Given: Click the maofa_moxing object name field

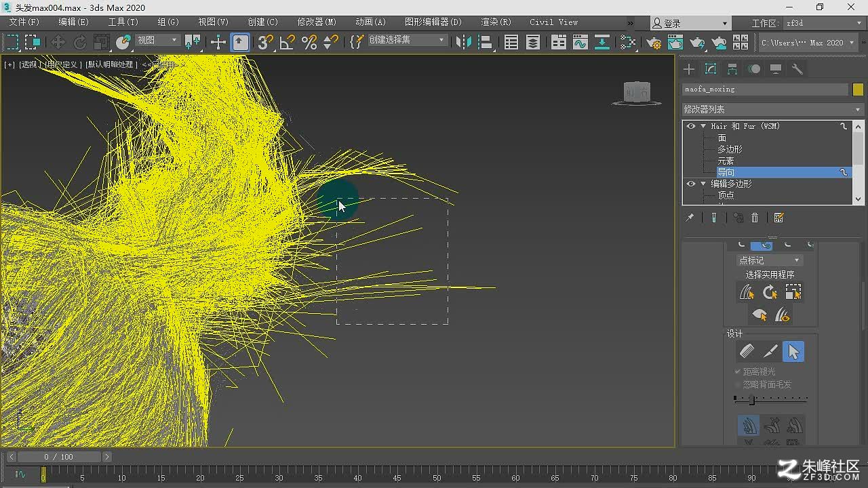Looking at the screenshot, I should (765, 89).
